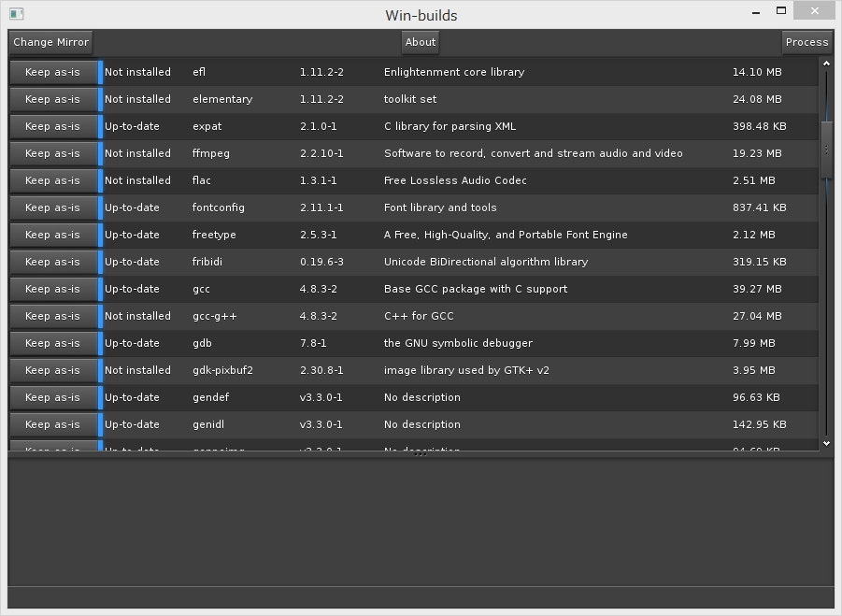Click Keep as-is button for gdb
842x616 pixels.
[x=53, y=343]
